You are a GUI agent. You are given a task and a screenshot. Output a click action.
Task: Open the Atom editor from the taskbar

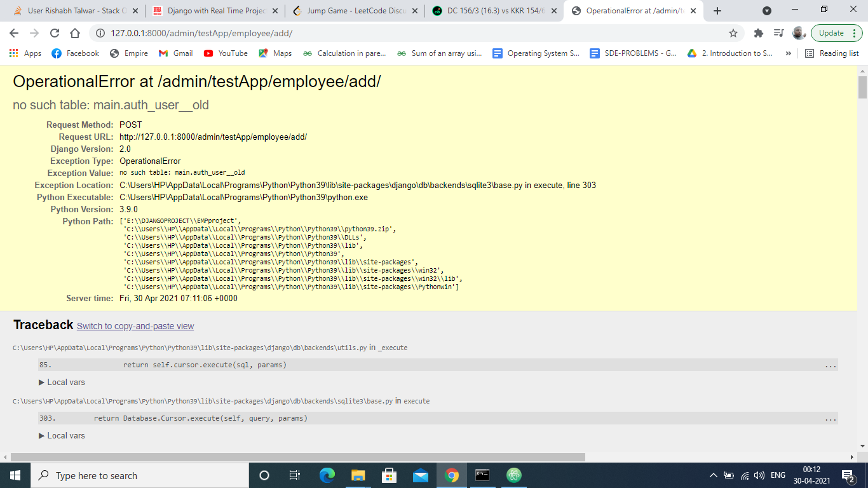click(x=514, y=475)
